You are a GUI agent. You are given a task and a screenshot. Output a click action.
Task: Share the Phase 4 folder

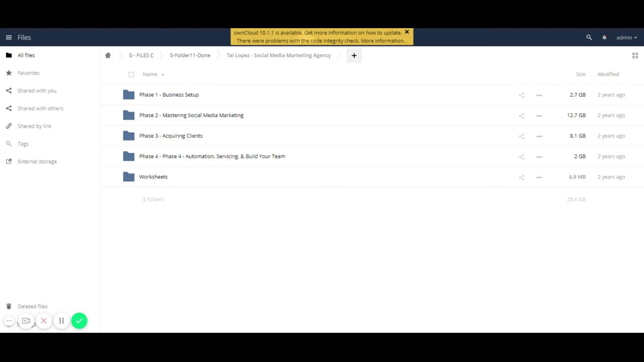click(x=521, y=157)
